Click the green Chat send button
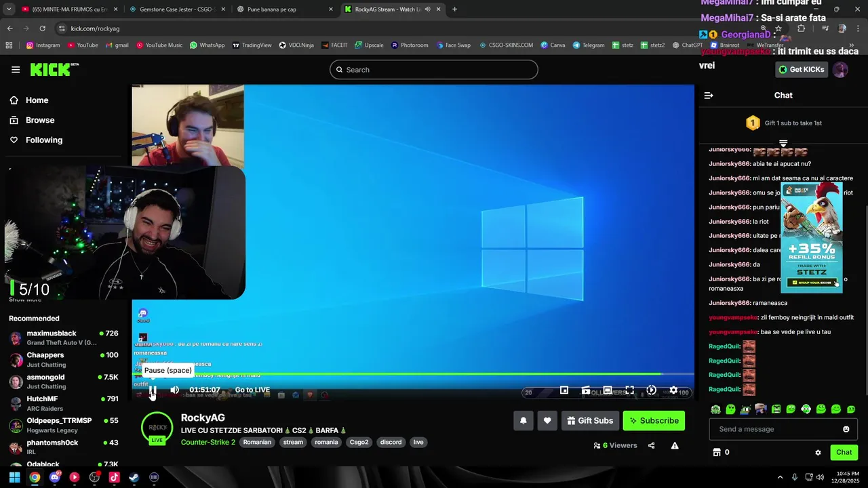 click(x=844, y=452)
